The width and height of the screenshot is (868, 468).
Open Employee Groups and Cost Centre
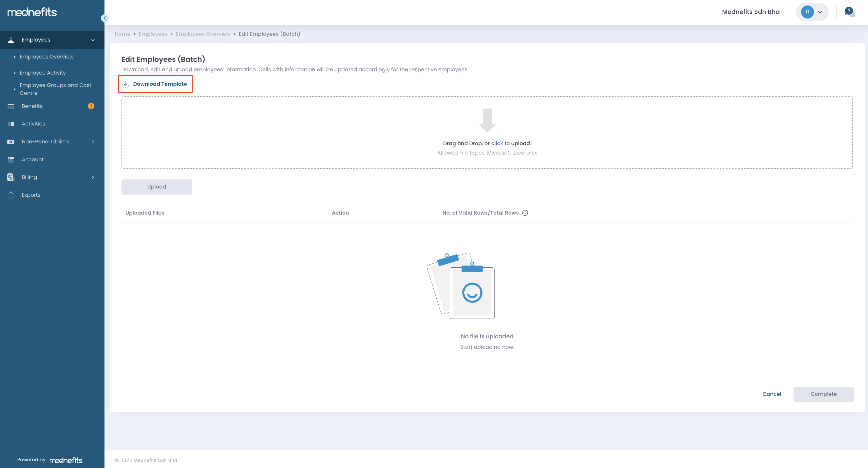click(x=55, y=89)
